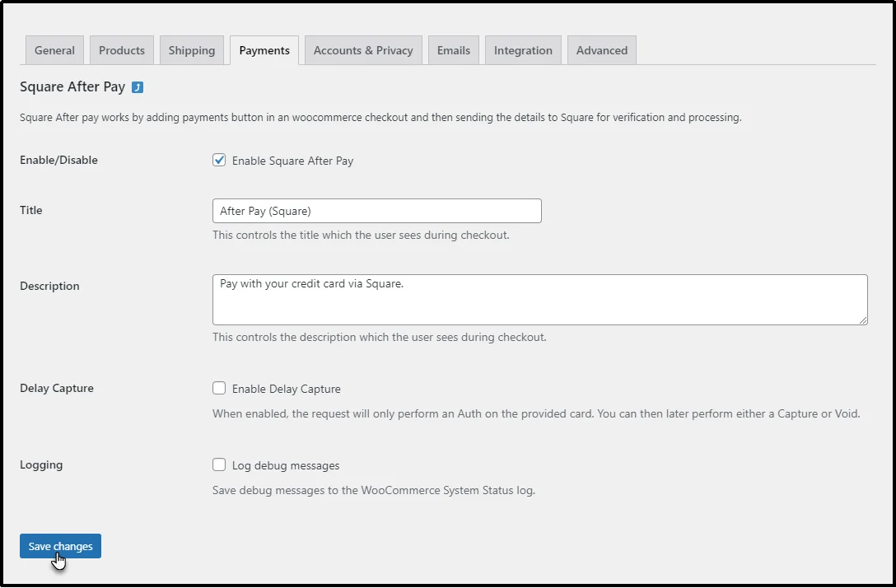This screenshot has width=896, height=588.
Task: Open the Accounts & Privacy tab
Action: tap(363, 50)
